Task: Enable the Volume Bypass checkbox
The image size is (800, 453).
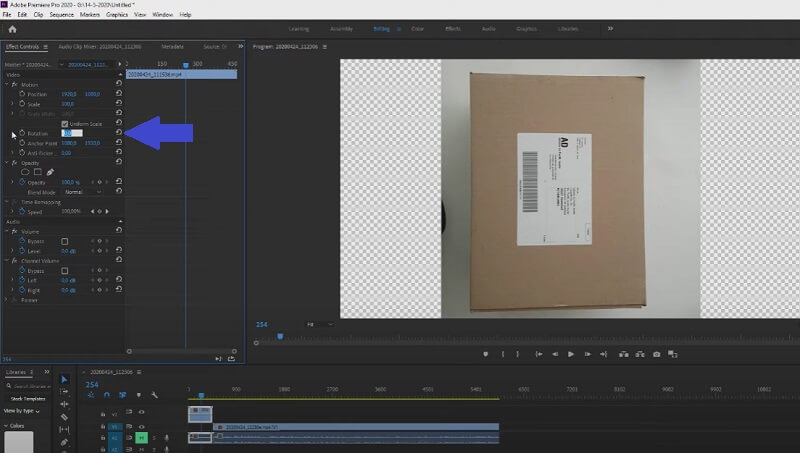Action: pos(65,241)
